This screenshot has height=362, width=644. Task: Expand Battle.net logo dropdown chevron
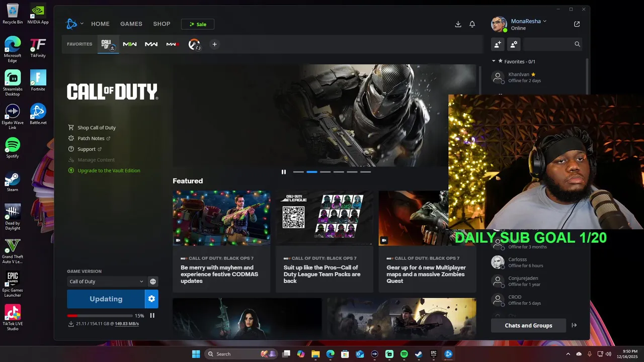[x=82, y=24]
